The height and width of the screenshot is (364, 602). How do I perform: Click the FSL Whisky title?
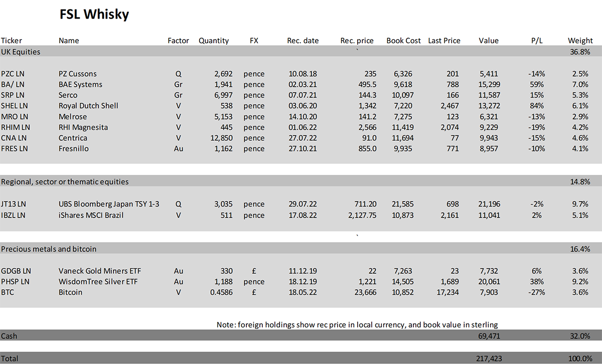pos(94,15)
